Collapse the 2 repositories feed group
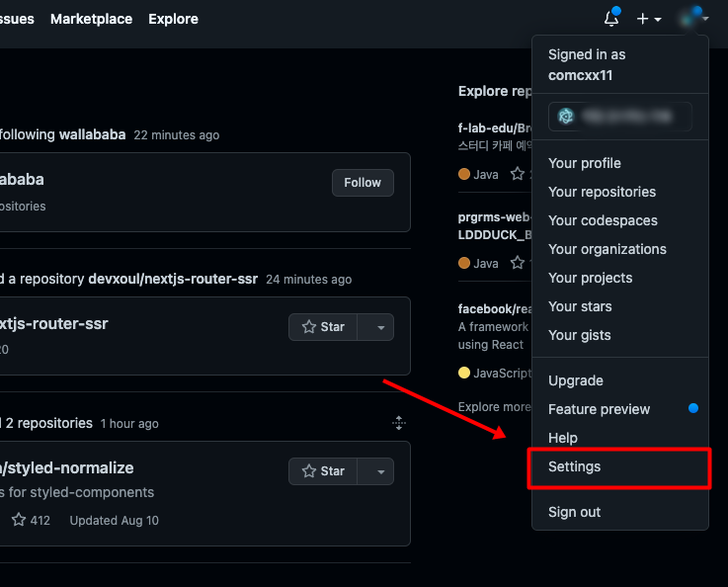 pyautogui.click(x=399, y=423)
